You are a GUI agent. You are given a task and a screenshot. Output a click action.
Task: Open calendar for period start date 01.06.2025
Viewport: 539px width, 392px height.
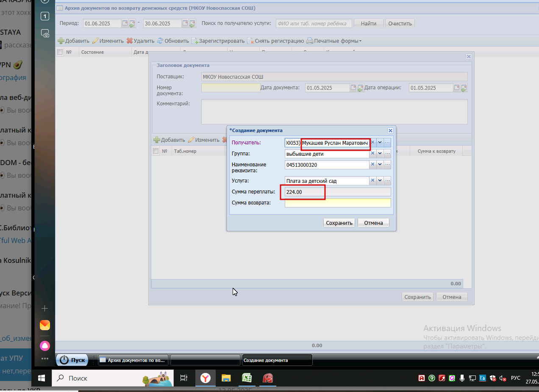tap(125, 23)
